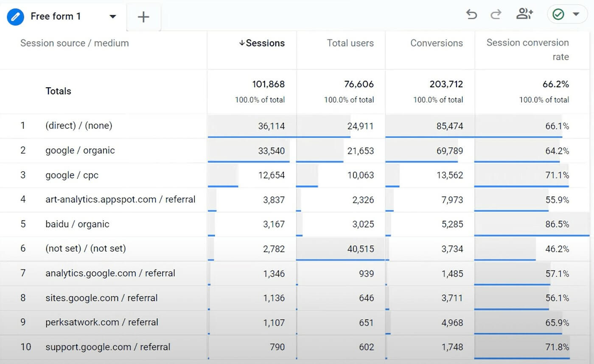
Task: Select the google / organic row
Action: (80, 150)
